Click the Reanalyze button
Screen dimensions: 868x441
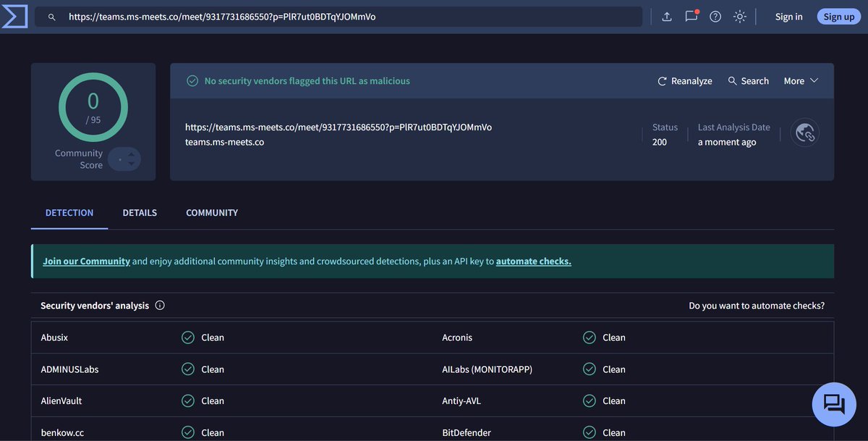684,81
